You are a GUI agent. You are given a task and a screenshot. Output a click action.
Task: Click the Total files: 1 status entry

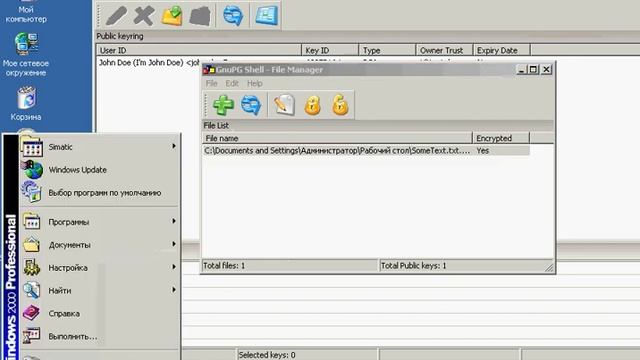click(224, 266)
